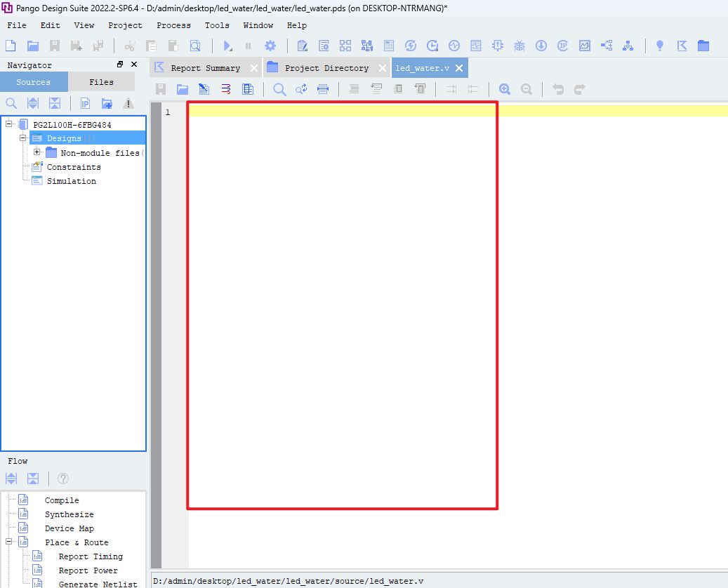This screenshot has width=728, height=588.
Task: Switch to the Project Directory tab
Action: pyautogui.click(x=327, y=67)
